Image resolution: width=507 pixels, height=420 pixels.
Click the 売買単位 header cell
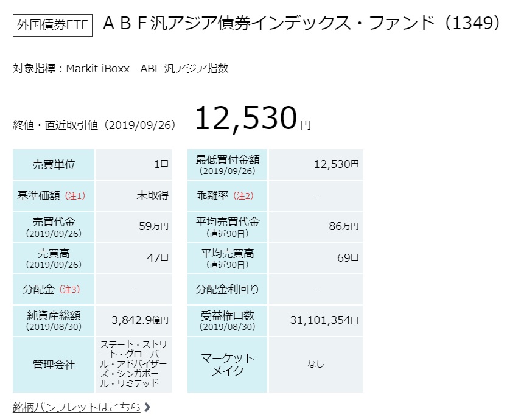point(54,164)
